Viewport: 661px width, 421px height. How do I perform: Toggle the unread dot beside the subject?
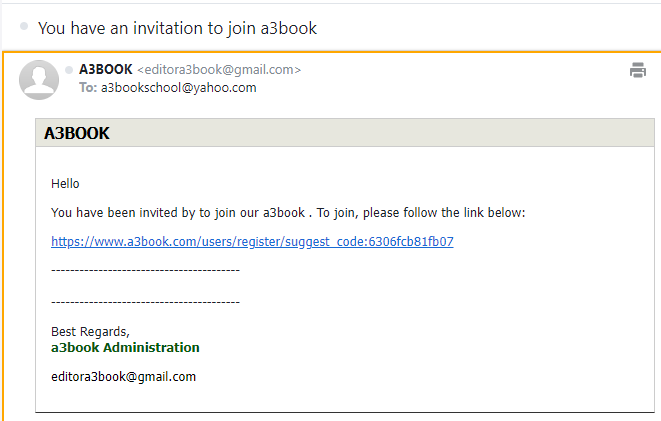click(x=24, y=26)
